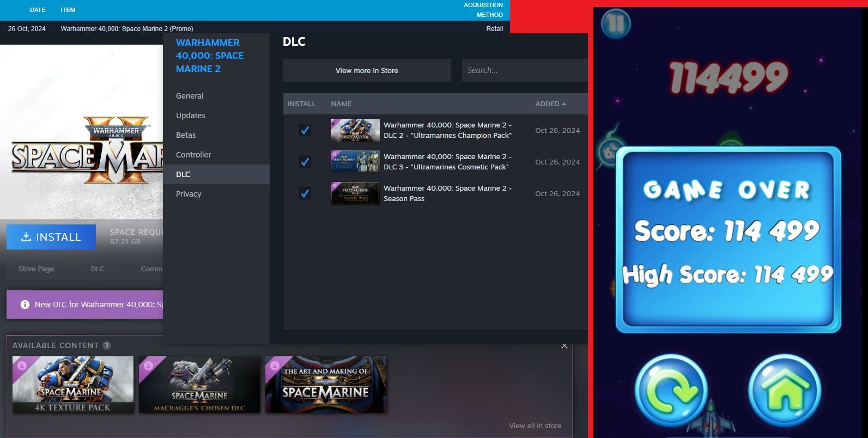Click the INSTALL column header
The width and height of the screenshot is (868, 438).
coord(301,104)
